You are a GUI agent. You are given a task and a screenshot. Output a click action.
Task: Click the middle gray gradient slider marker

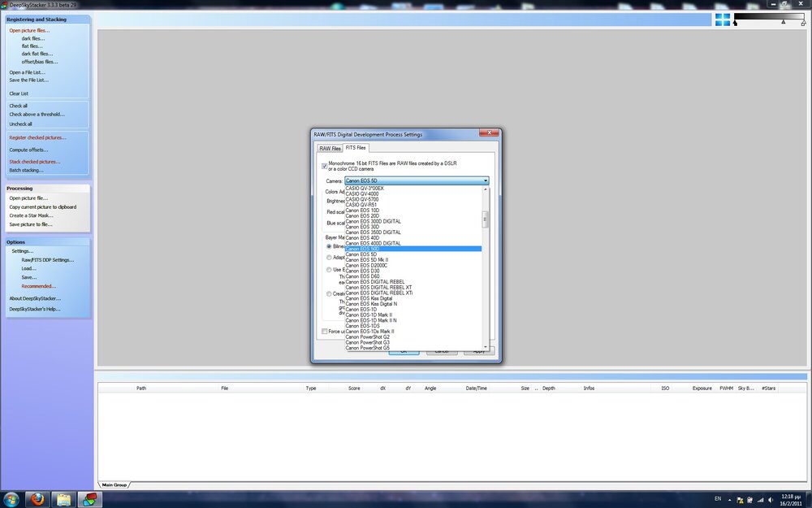click(784, 23)
